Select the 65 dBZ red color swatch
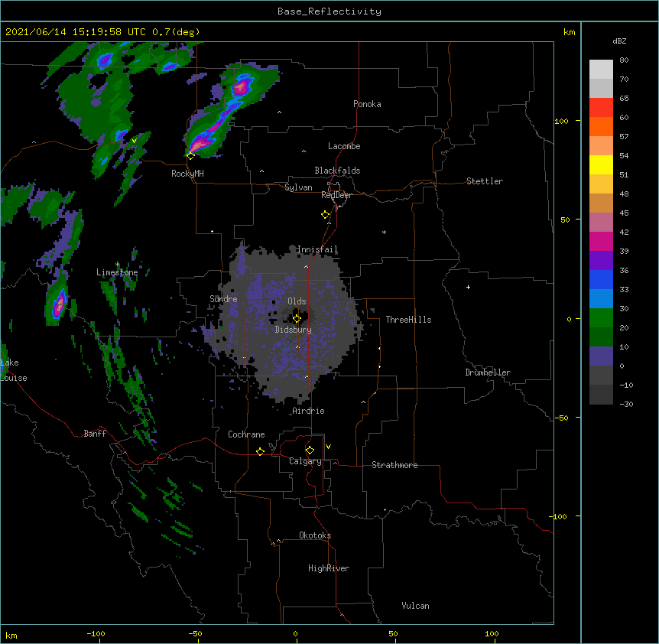 tap(601, 107)
